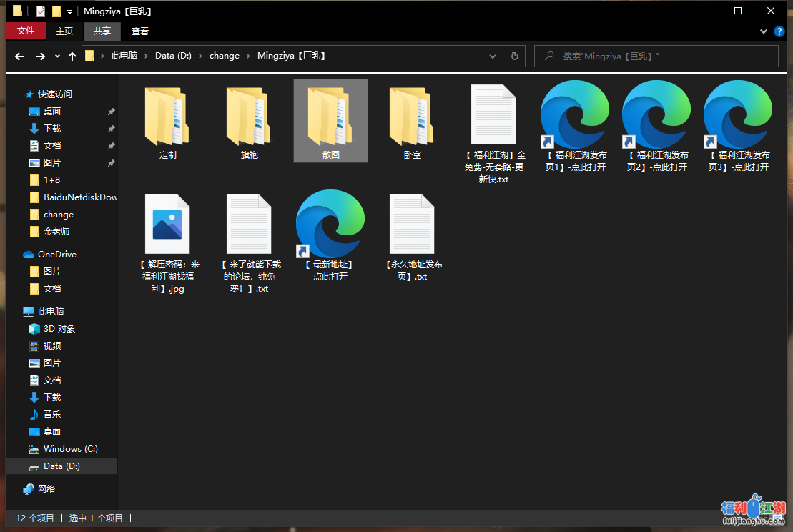The image size is (793, 532).
Task: Open the recent locations dropdown arrow
Action: 57,56
